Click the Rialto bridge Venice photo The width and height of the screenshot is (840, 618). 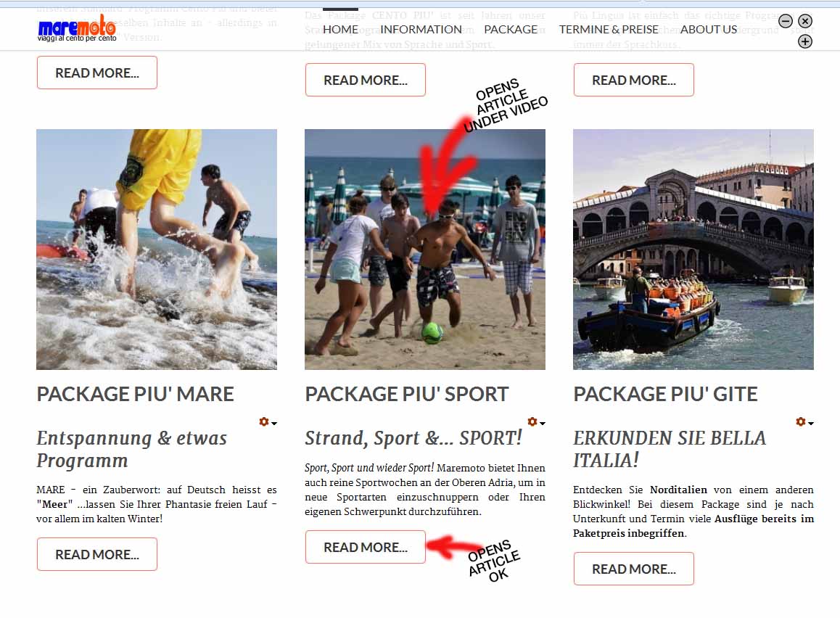(693, 249)
